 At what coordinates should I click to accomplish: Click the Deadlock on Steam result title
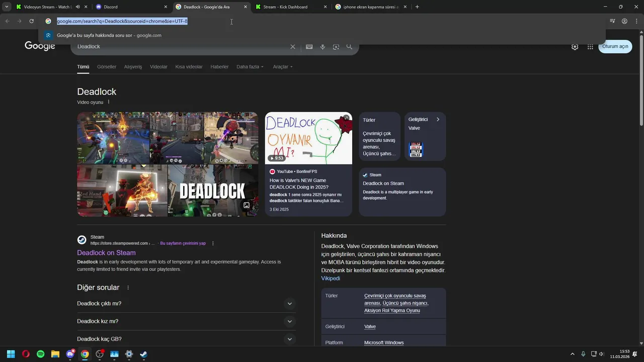click(x=106, y=253)
